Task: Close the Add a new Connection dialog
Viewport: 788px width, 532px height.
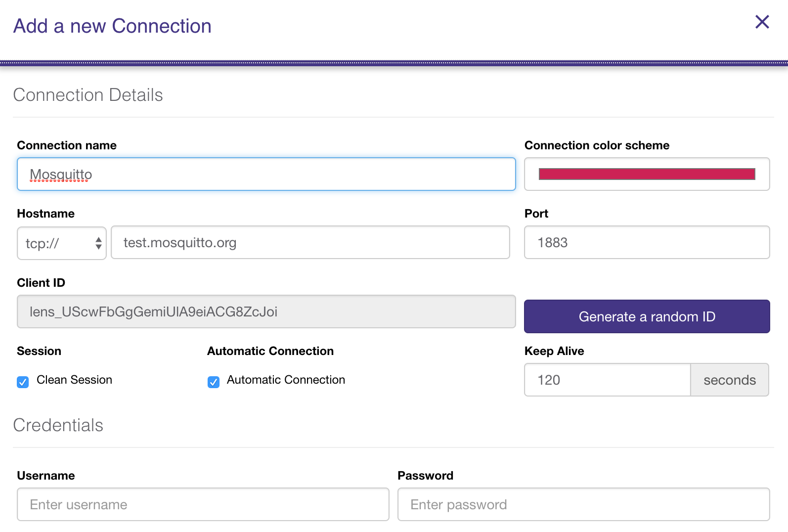Action: tap(762, 22)
